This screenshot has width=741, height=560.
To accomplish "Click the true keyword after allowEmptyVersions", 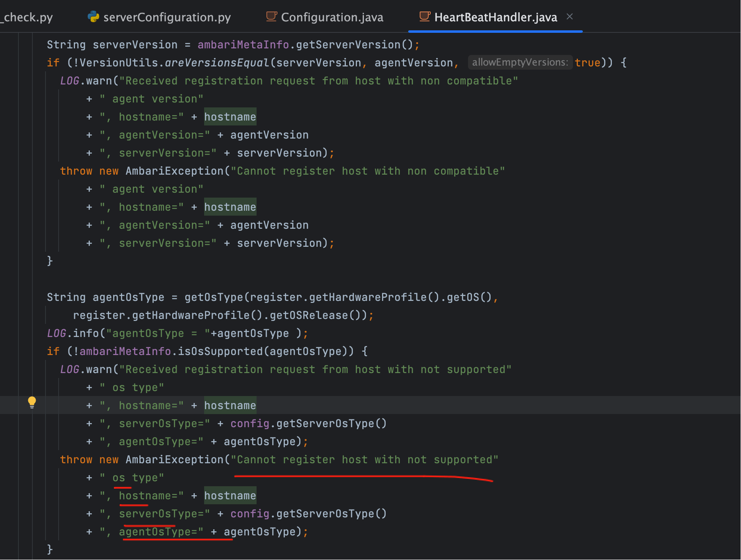I will click(x=587, y=63).
